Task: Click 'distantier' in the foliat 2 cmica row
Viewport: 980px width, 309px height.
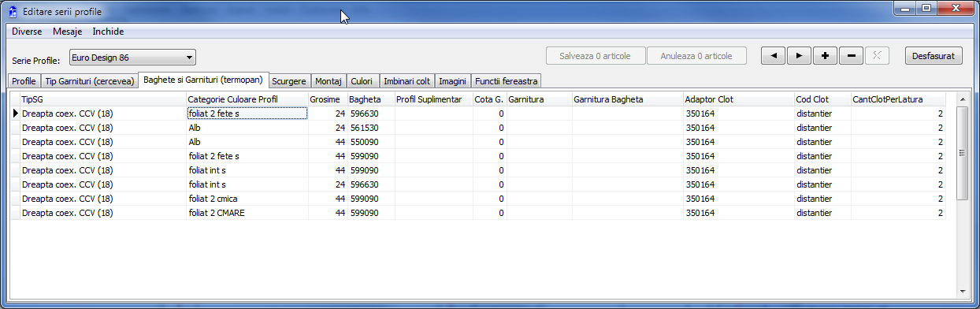Action: (x=822, y=199)
